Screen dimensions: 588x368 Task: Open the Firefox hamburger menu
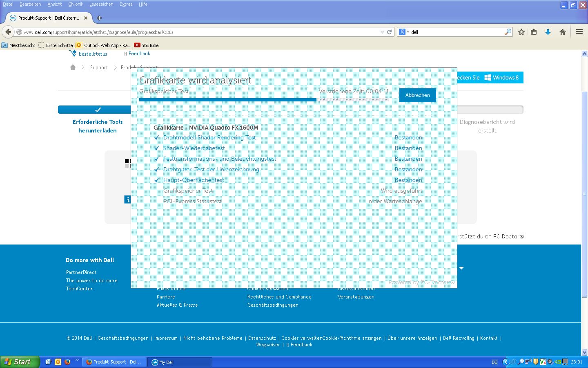pos(579,32)
